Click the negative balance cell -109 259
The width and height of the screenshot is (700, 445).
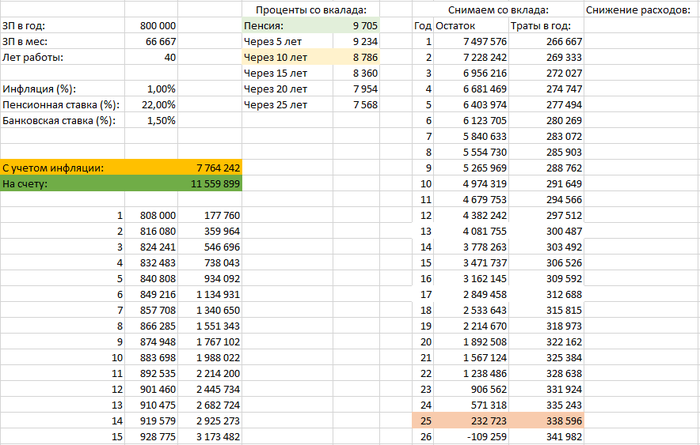tap(482, 437)
